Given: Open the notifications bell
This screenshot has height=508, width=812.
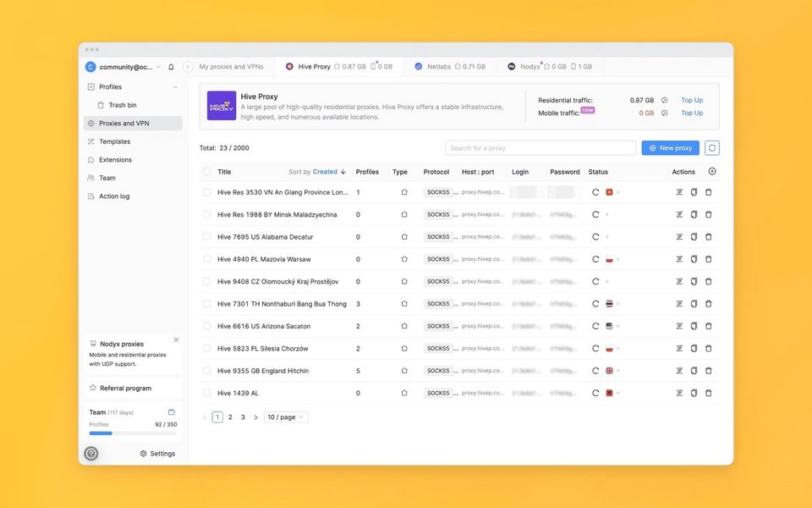Looking at the screenshot, I should point(172,67).
